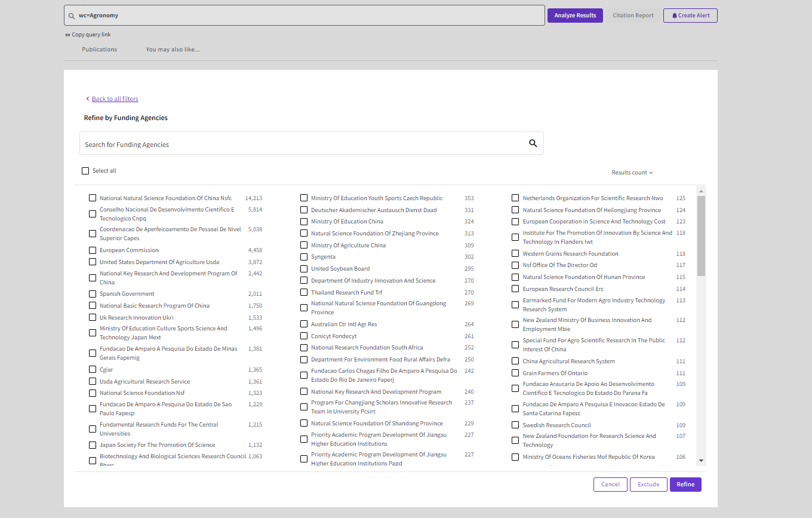Click the Copy query link chain icon

pyautogui.click(x=67, y=35)
